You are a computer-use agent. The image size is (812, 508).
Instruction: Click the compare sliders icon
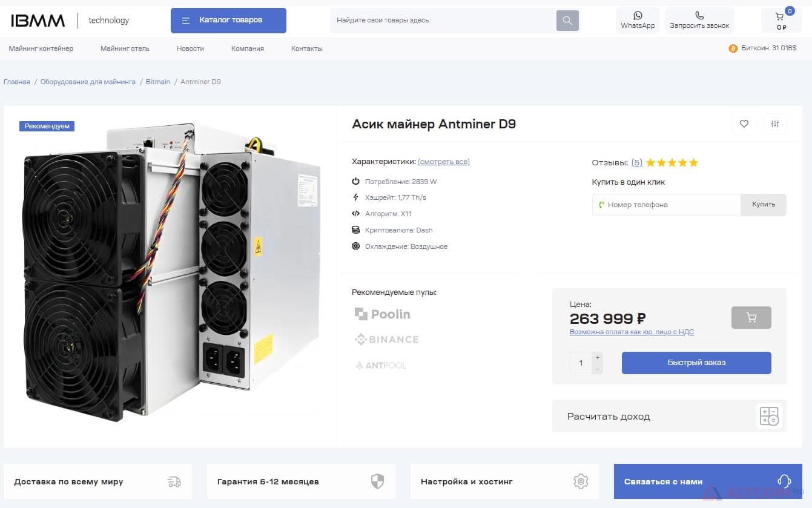(775, 124)
